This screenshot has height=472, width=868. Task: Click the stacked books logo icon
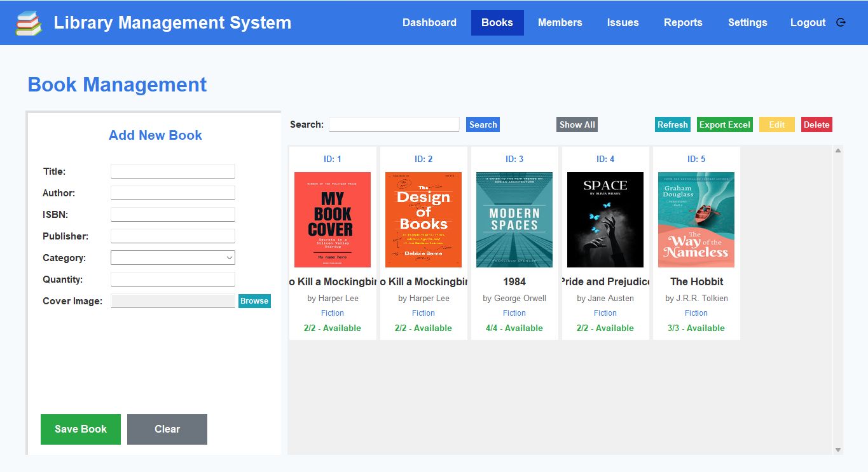coord(28,22)
